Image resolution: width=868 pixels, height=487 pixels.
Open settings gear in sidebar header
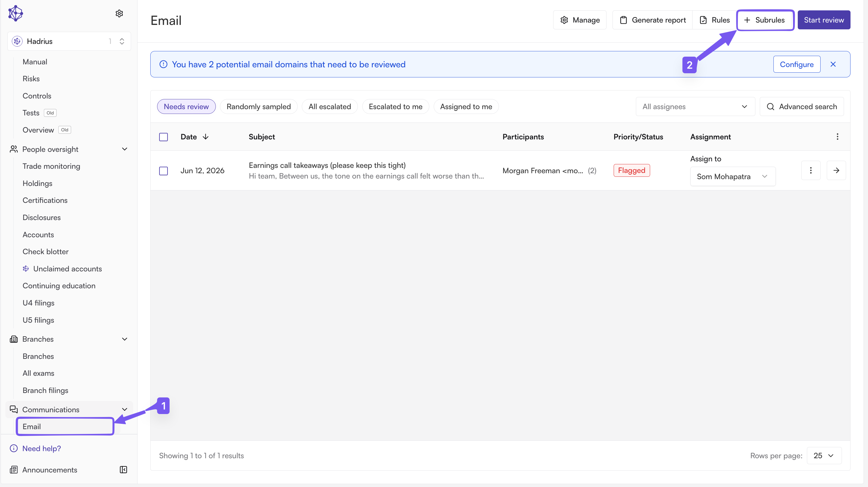(x=119, y=13)
